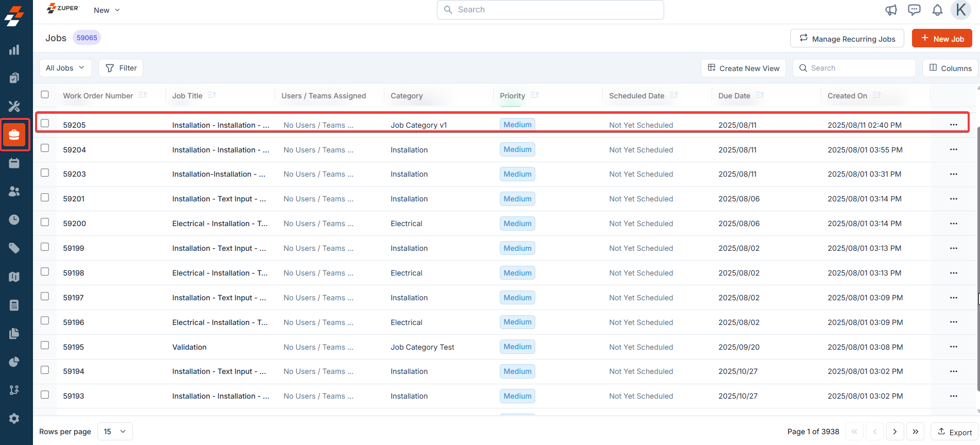Click Job Category Test cell
Viewport: 980px width, 445px height.
click(423, 347)
